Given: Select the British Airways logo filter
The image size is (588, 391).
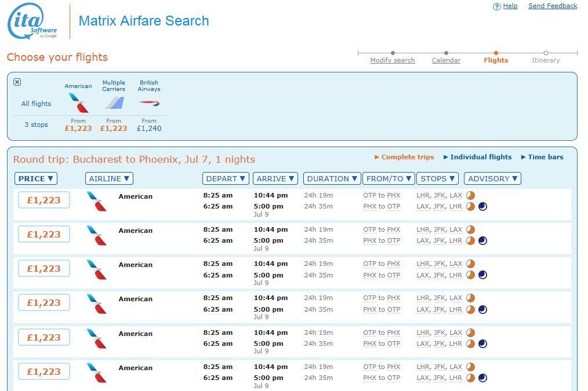Looking at the screenshot, I should (149, 103).
